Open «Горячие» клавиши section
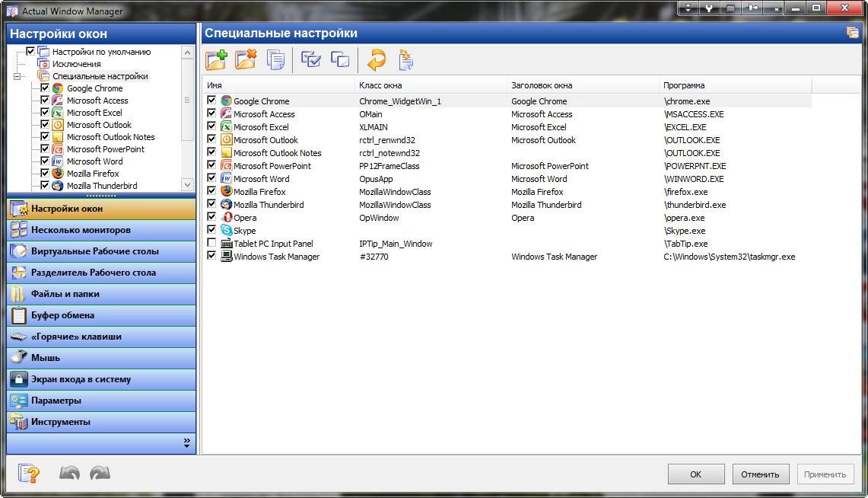Image resolution: width=868 pixels, height=498 pixels. (x=101, y=337)
